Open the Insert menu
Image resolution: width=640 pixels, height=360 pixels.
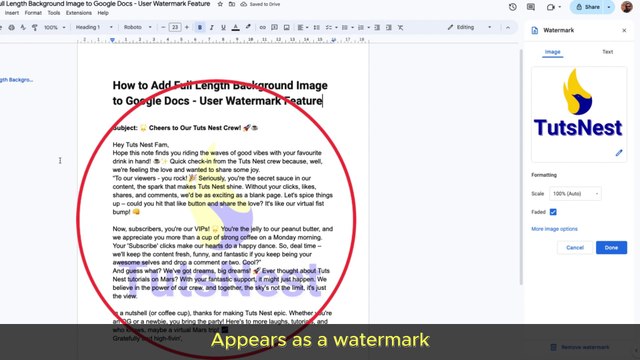pos(11,13)
